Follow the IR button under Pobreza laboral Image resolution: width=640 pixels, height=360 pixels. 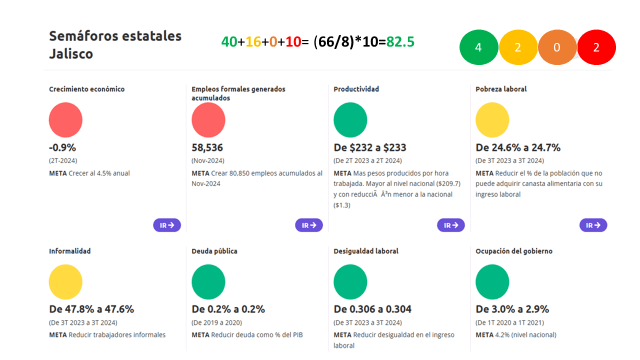[593, 225]
